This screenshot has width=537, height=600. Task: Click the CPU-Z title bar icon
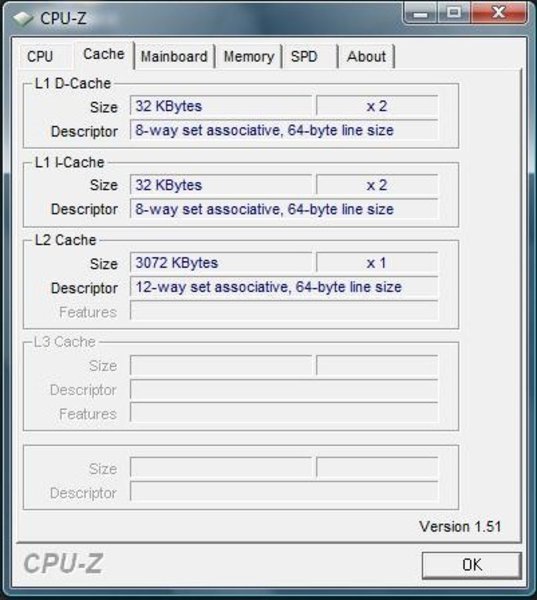[x=23, y=18]
